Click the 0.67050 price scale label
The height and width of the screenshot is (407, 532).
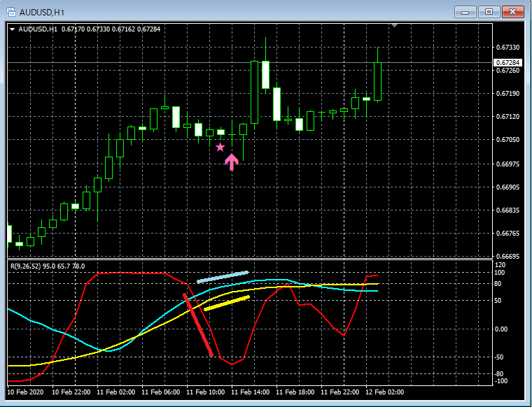[507, 140]
